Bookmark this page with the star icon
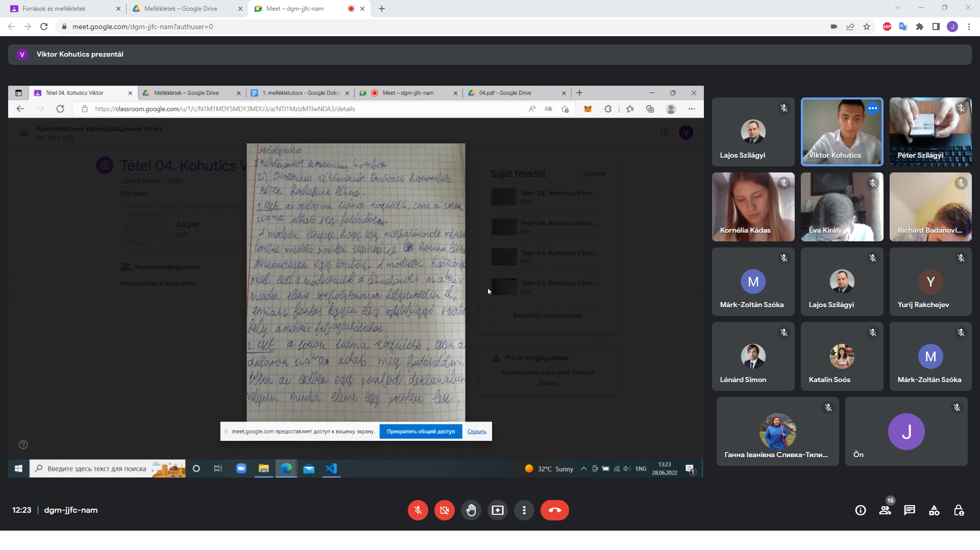Viewport: 980px width, 550px height. [x=867, y=27]
